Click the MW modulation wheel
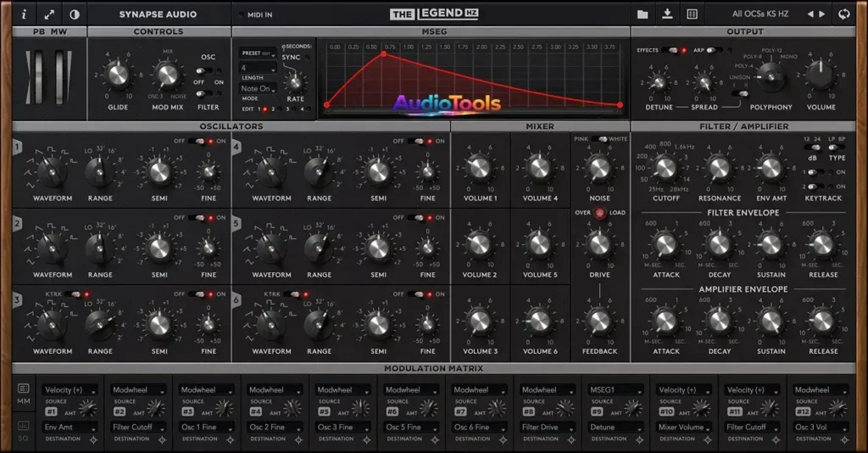This screenshot has height=453, width=868. pyautogui.click(x=61, y=77)
